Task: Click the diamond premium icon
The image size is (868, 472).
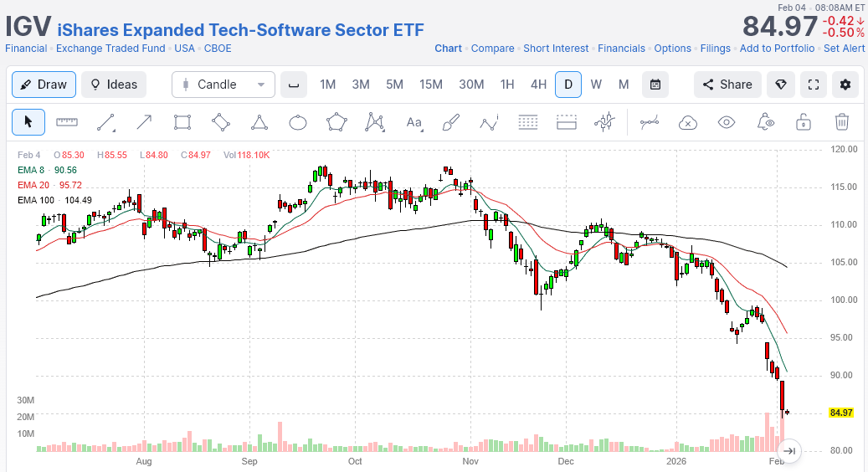Action: point(781,85)
